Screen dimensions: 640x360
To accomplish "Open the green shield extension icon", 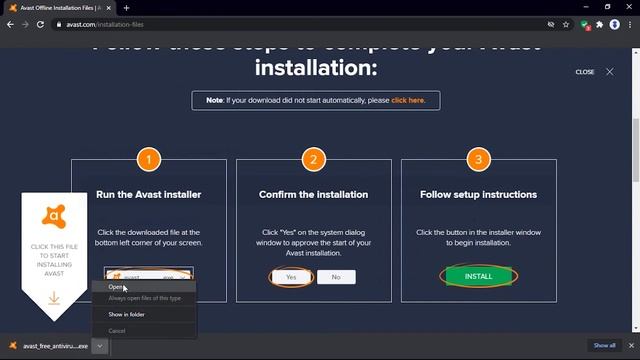I will [x=585, y=25].
